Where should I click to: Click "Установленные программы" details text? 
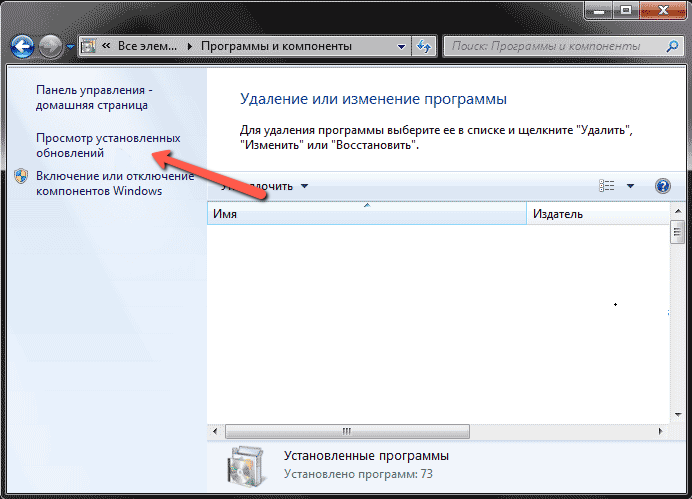366,455
